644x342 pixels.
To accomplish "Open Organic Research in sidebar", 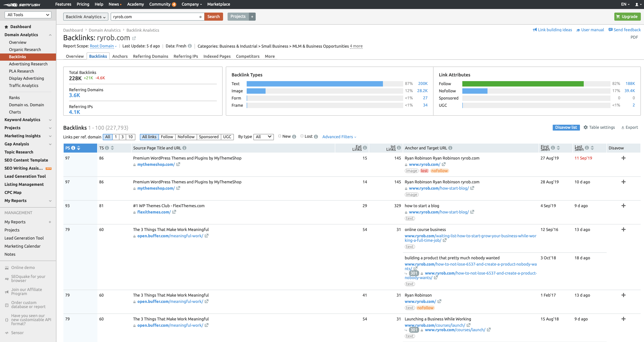I will 25,49.
